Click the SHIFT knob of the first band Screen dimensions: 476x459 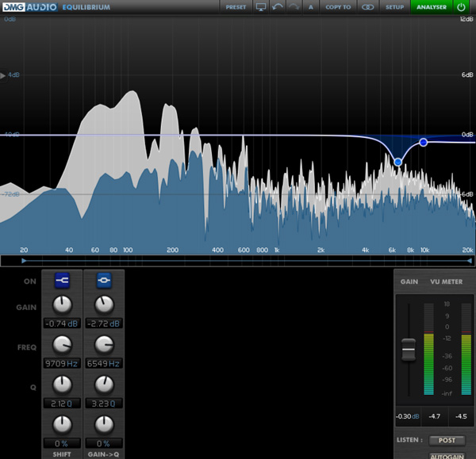coord(62,425)
